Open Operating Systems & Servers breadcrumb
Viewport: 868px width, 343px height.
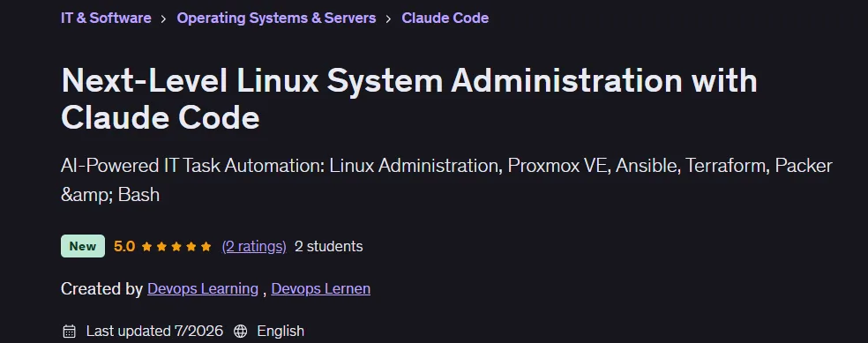tap(276, 18)
